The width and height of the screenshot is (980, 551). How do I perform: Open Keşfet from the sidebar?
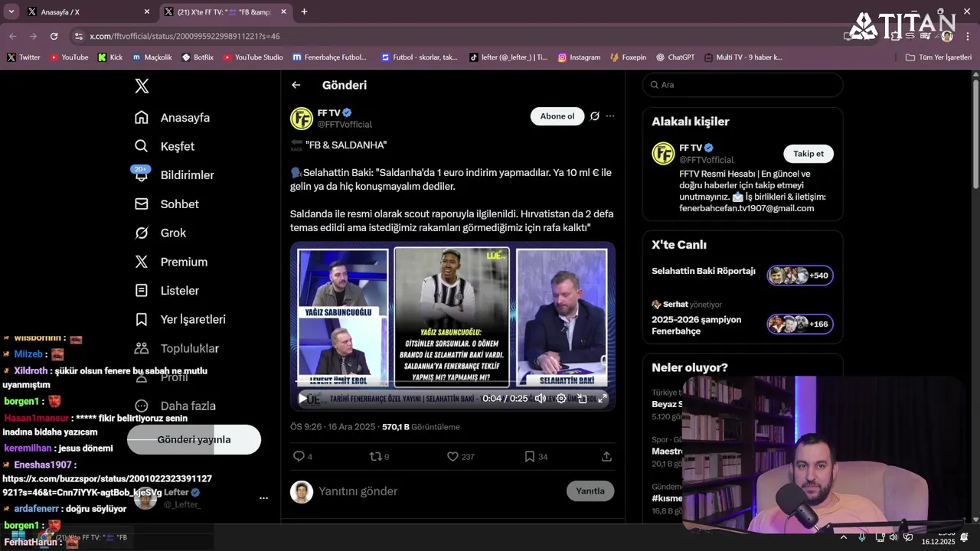click(165, 146)
